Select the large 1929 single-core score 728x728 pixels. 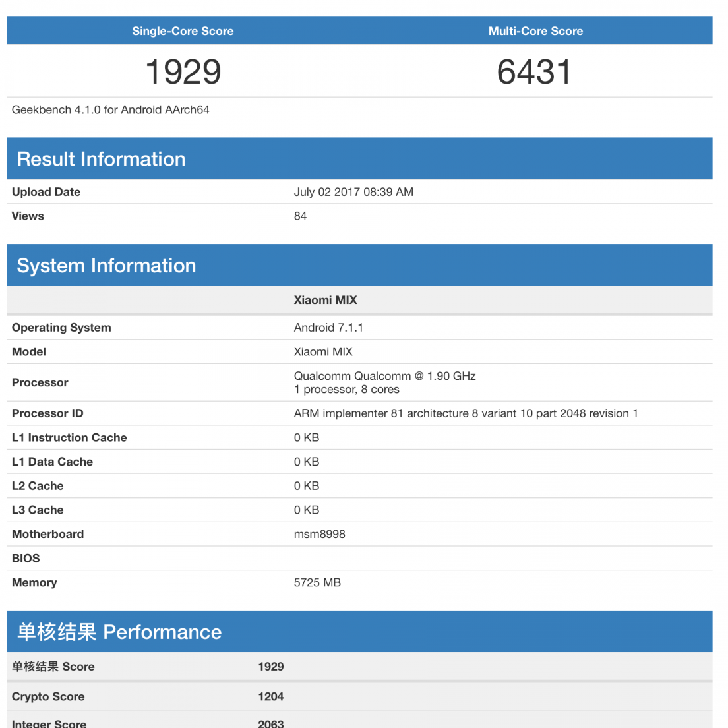click(183, 72)
